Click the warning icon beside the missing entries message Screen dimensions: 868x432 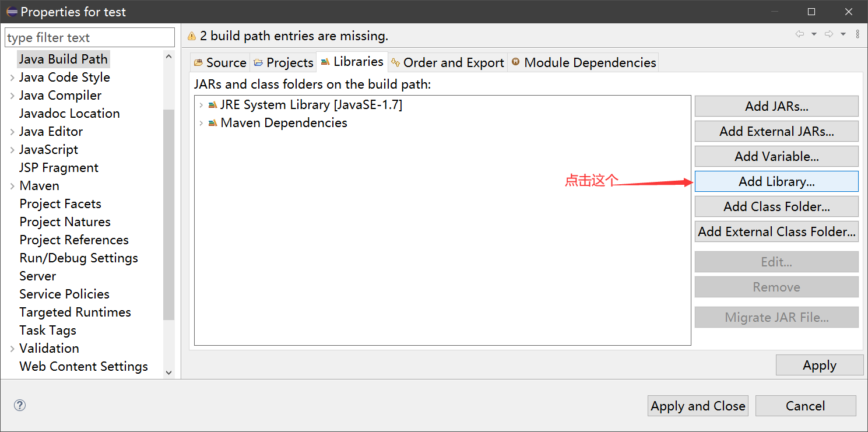pos(192,36)
